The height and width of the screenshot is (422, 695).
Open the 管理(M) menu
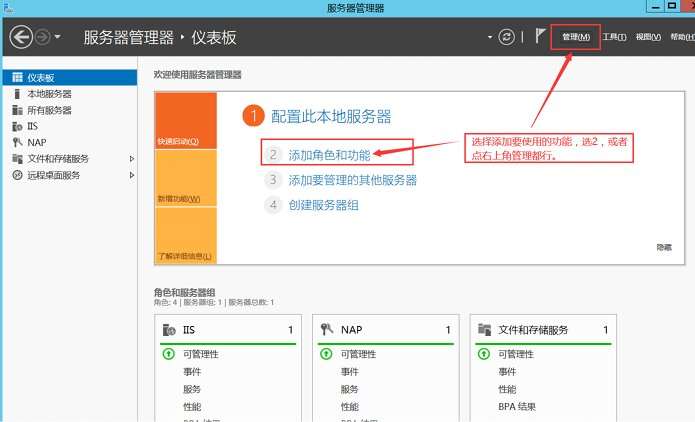(x=576, y=37)
